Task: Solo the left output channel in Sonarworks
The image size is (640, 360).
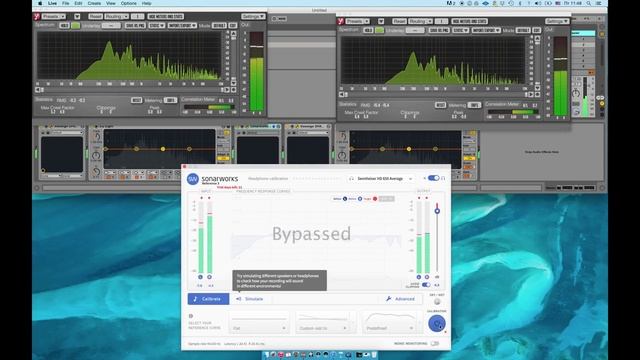Action: [418, 277]
